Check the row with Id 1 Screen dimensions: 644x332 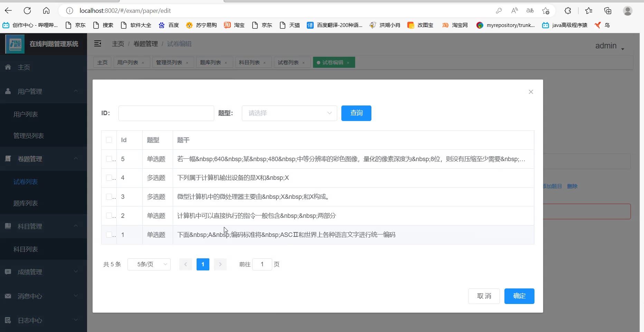point(109,235)
